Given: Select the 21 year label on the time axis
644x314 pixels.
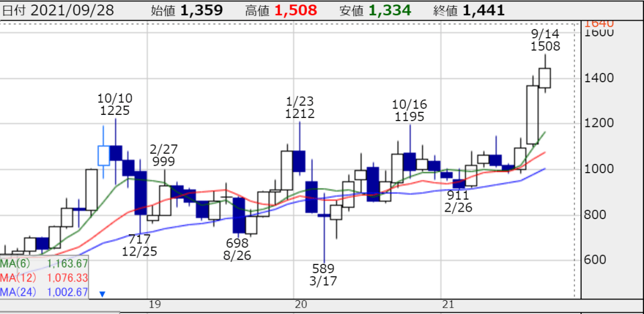Looking at the screenshot, I should coord(448,305).
